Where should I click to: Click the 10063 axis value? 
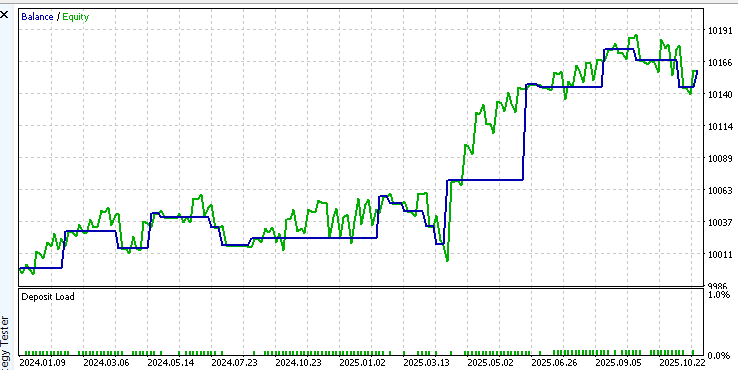tap(720, 191)
